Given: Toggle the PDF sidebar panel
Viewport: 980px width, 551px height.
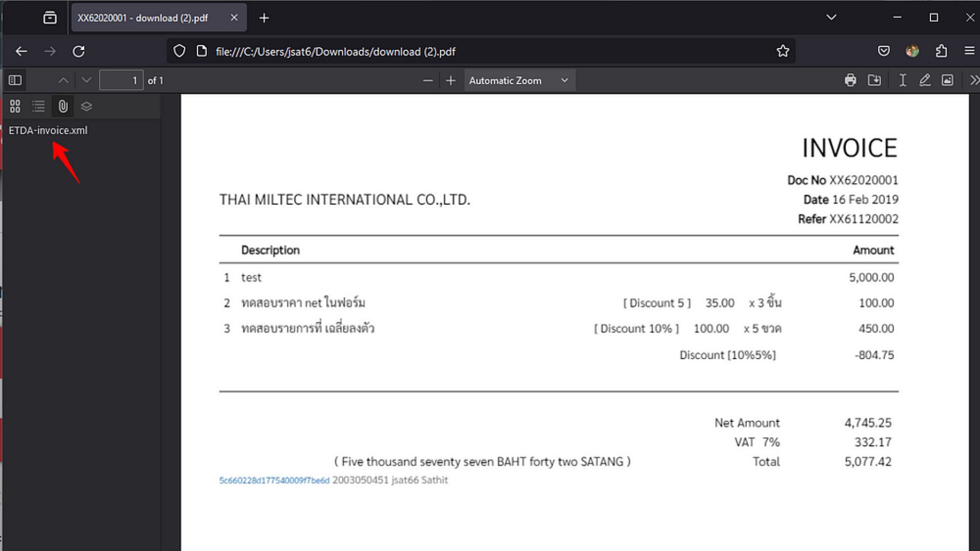Looking at the screenshot, I should click(15, 80).
